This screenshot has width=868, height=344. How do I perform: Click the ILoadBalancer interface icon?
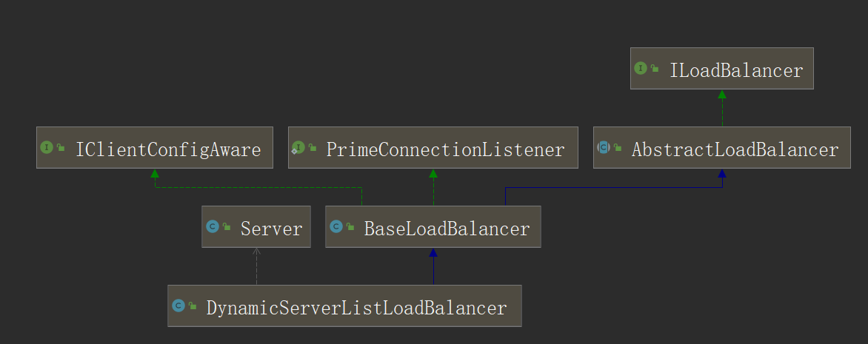(x=641, y=69)
